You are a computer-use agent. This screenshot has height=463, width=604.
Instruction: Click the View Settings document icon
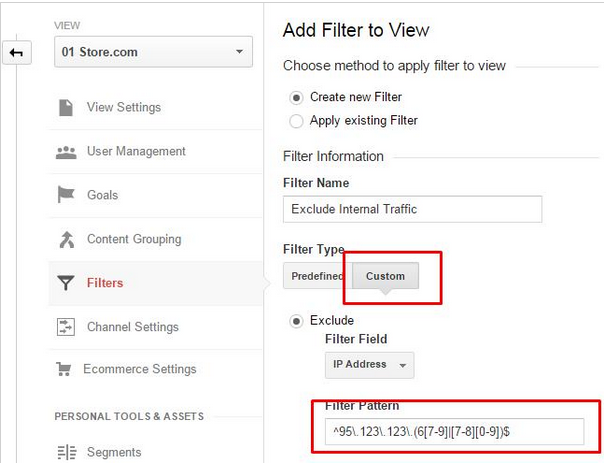[x=65, y=107]
